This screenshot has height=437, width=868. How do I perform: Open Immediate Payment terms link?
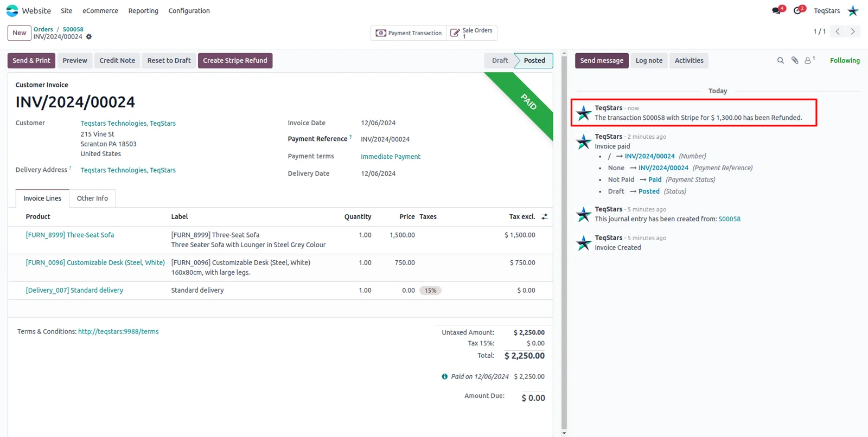point(391,157)
